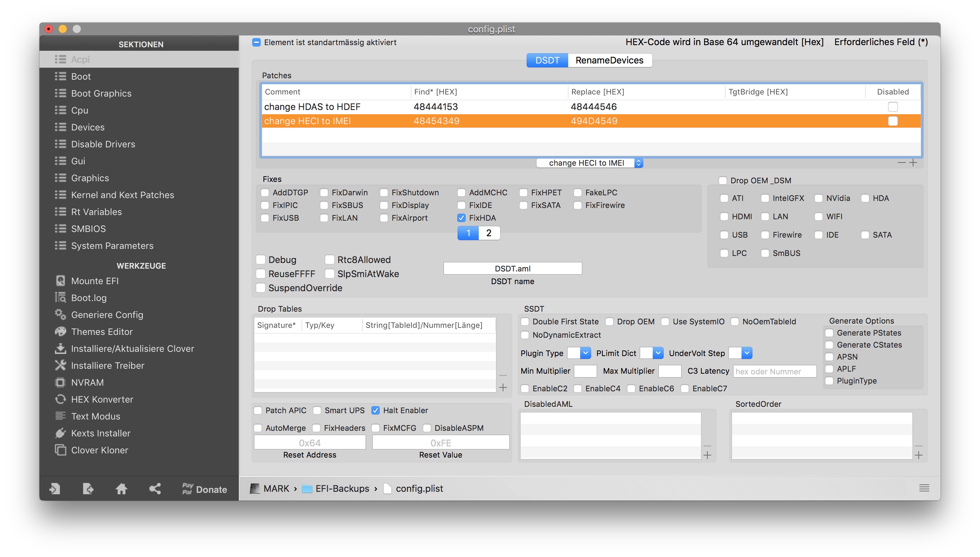The height and width of the screenshot is (557, 980).
Task: Click the HEX Konverter refresh icon
Action: (60, 399)
